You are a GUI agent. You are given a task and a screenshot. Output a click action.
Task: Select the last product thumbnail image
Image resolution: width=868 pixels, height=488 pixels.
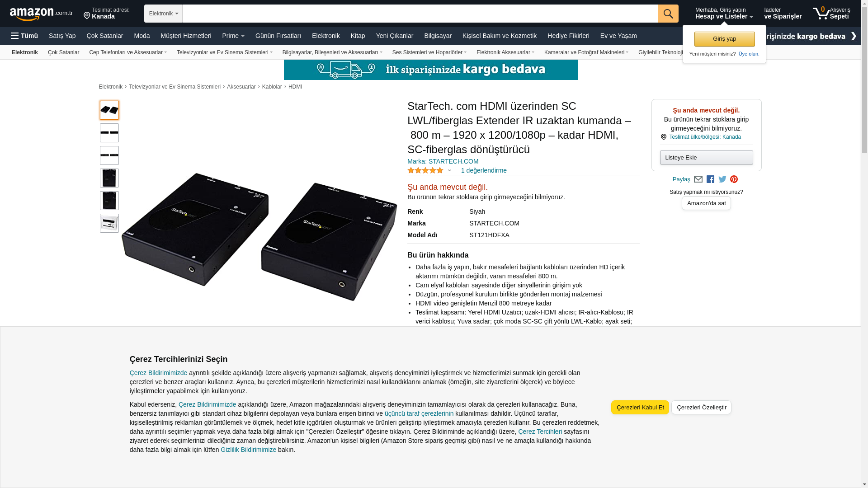(x=109, y=223)
